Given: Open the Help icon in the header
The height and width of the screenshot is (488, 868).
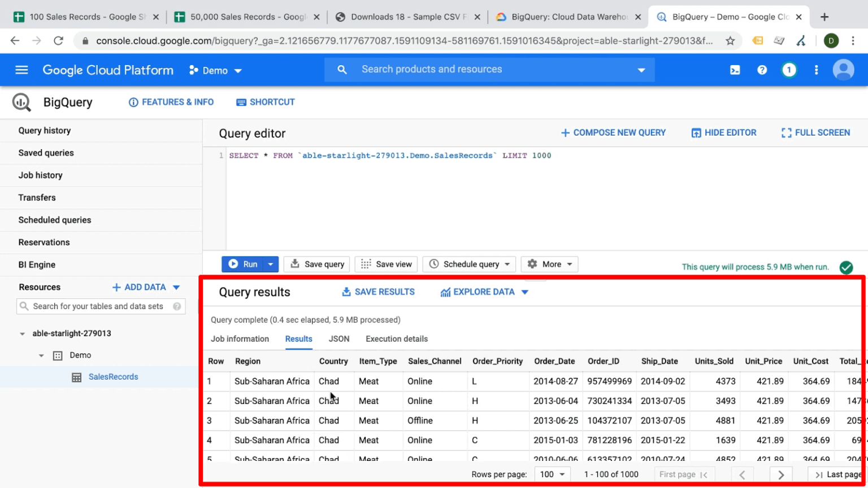Looking at the screenshot, I should tap(762, 69).
